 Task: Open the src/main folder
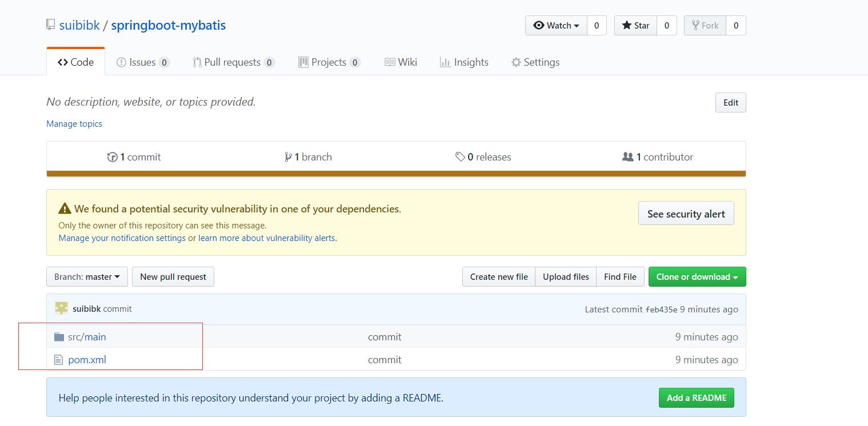tap(87, 337)
